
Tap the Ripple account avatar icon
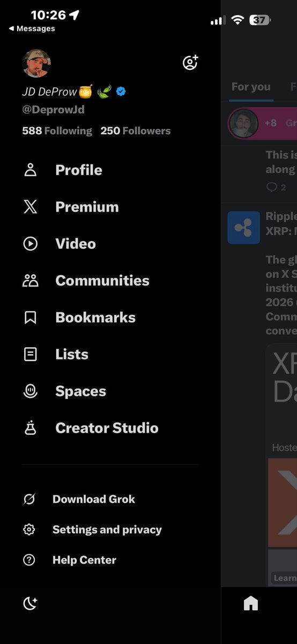(243, 228)
